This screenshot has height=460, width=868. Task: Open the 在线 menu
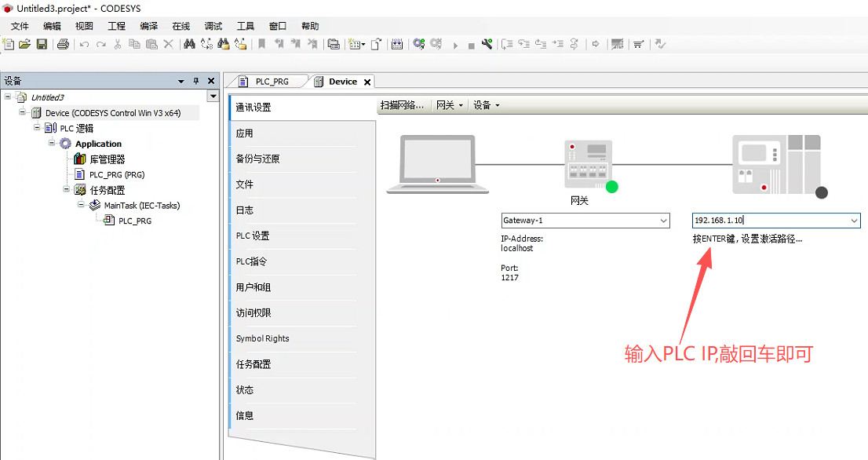(181, 26)
